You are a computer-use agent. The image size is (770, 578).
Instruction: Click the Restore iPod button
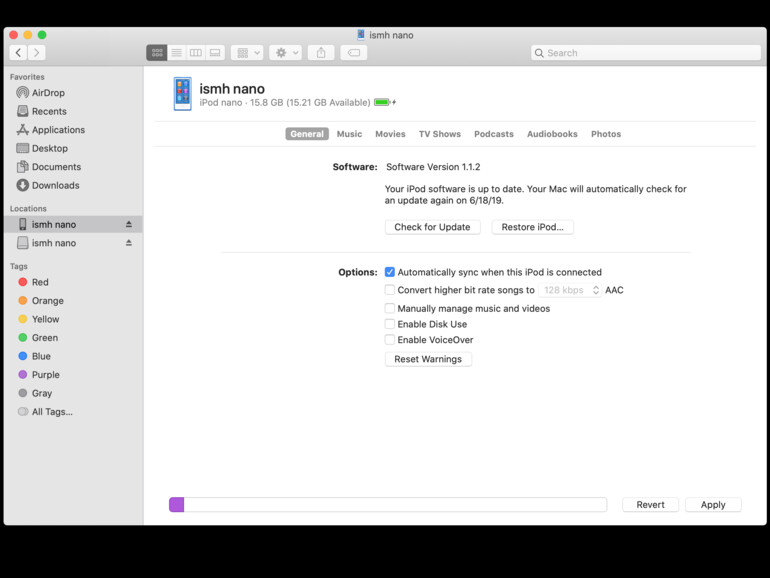pyautogui.click(x=532, y=227)
